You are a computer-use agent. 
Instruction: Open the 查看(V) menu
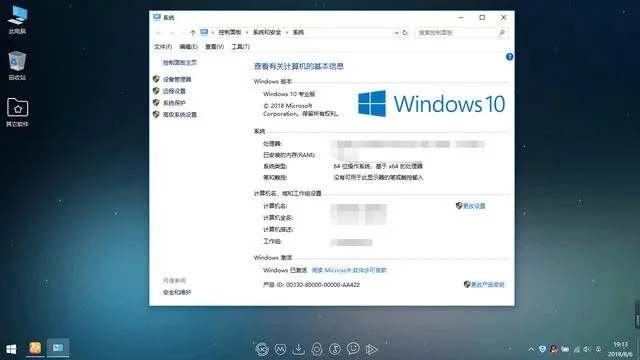pos(214,47)
